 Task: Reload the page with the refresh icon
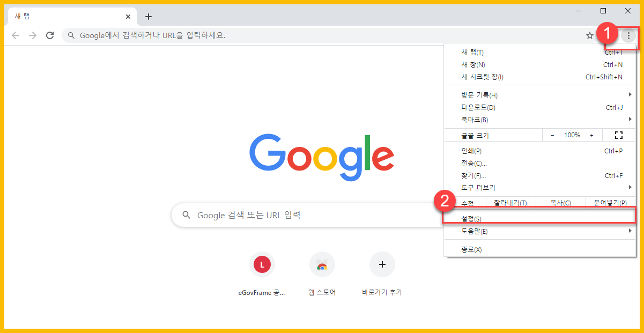tap(50, 35)
